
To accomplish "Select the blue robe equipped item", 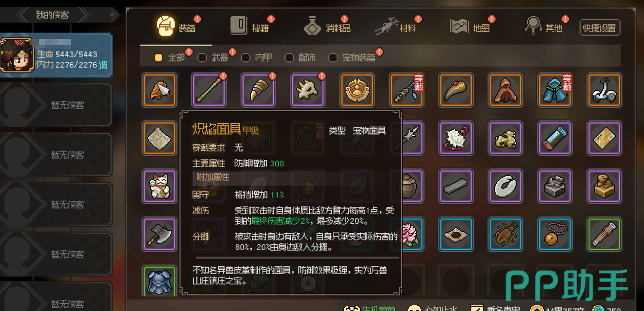I will [x=554, y=90].
